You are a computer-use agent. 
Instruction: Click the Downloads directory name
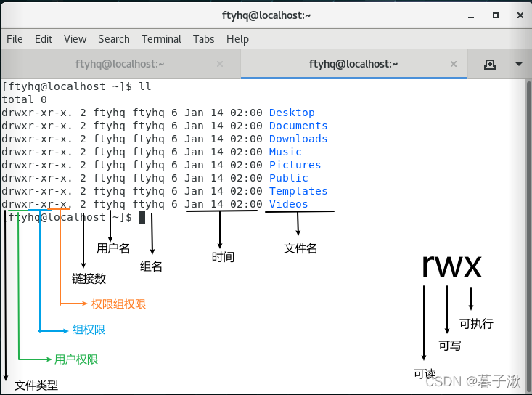298,139
